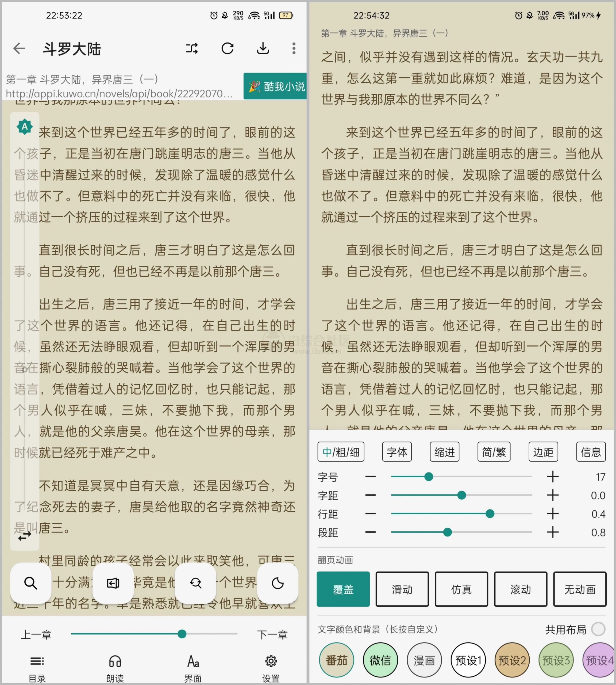Tap the replace rule floating button

[195, 583]
